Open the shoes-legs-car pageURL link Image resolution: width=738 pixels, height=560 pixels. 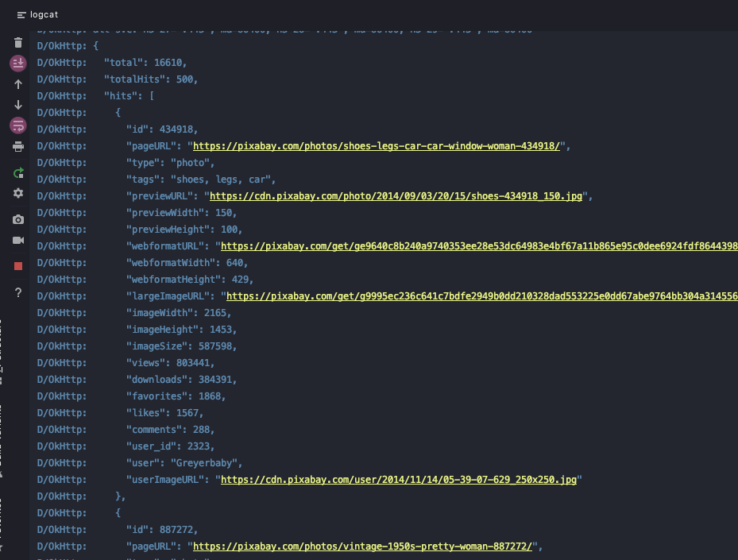click(x=377, y=146)
